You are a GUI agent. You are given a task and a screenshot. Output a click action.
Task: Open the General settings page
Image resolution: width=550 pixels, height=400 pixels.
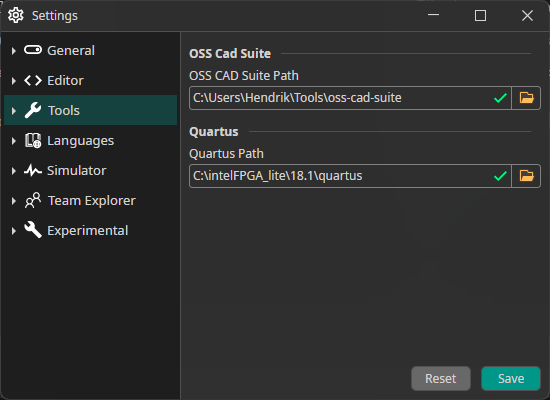pos(90,50)
